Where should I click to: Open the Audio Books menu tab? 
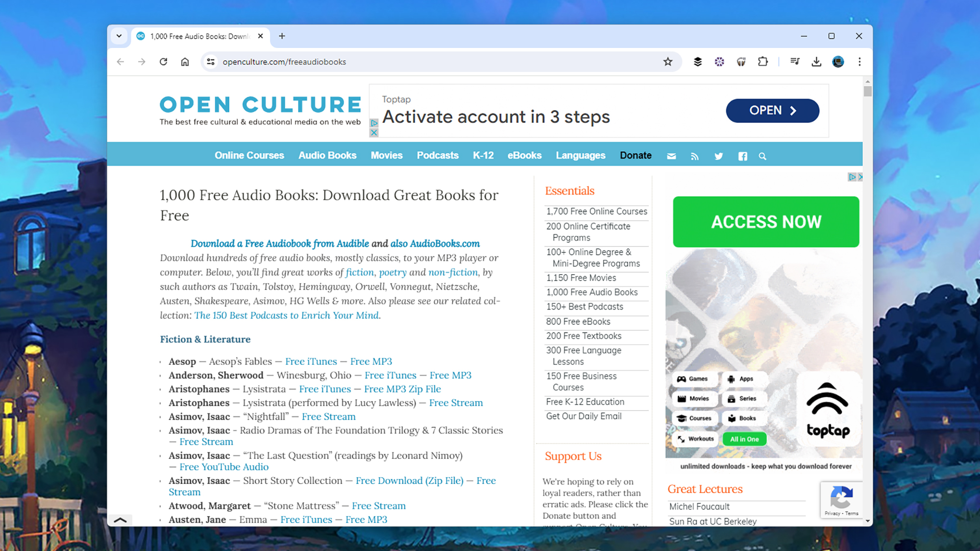327,155
